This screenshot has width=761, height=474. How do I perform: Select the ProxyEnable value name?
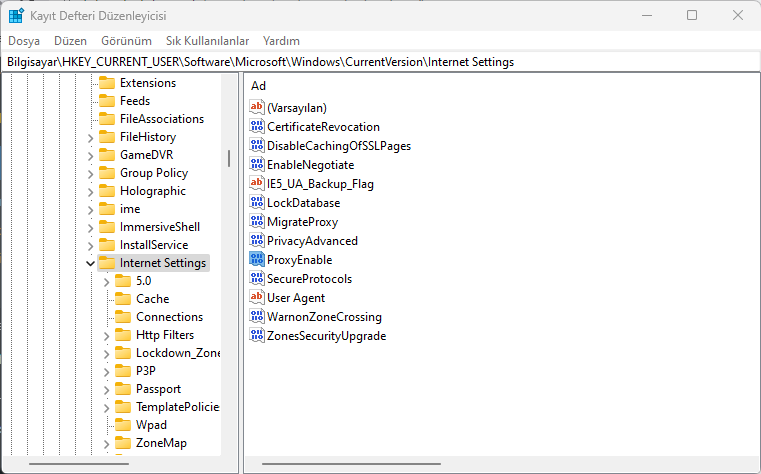[x=299, y=260]
